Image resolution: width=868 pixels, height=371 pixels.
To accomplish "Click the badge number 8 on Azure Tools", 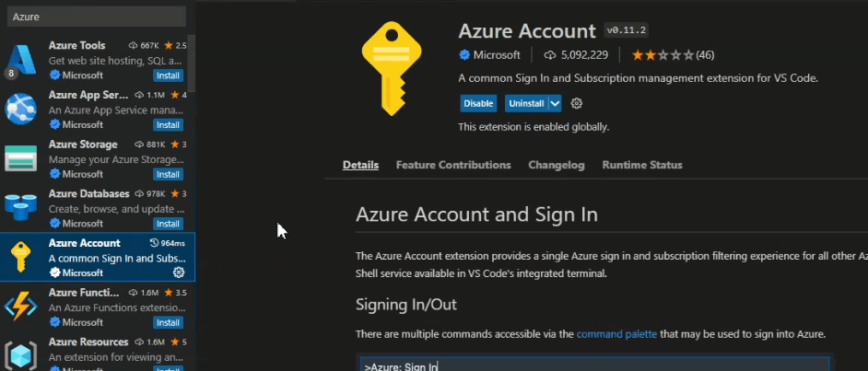I will click(x=9, y=73).
